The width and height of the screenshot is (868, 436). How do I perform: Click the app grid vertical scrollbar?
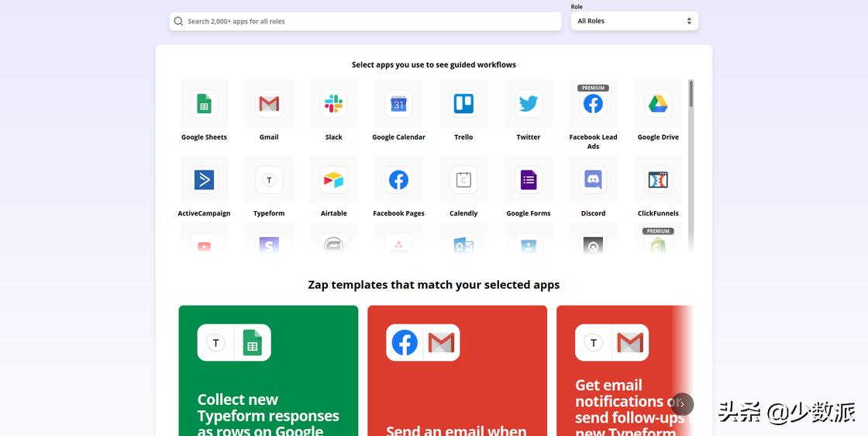[x=691, y=94]
